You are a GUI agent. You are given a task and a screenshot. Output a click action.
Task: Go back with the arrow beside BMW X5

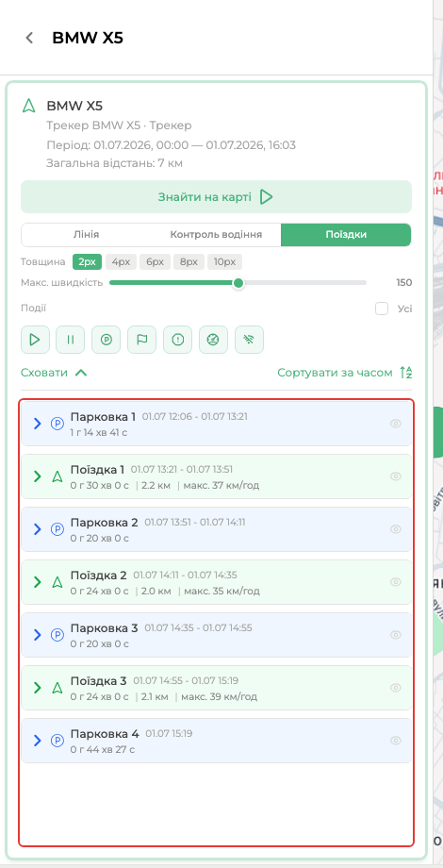pyautogui.click(x=29, y=38)
